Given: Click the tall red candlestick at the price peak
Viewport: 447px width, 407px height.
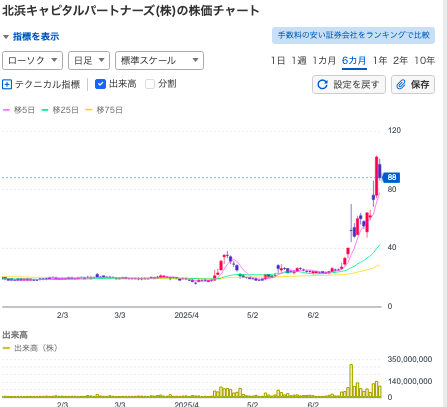Looking at the screenshot, I should click(376, 176).
